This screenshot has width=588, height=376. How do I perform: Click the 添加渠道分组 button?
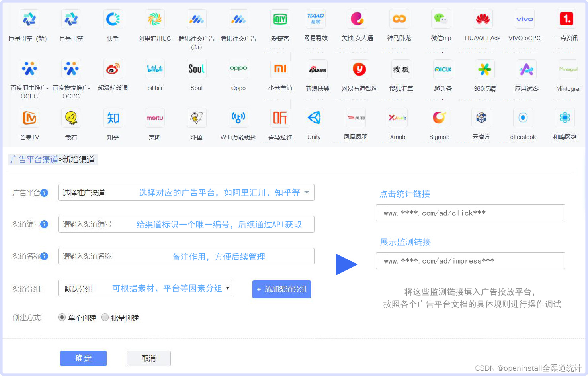point(281,289)
